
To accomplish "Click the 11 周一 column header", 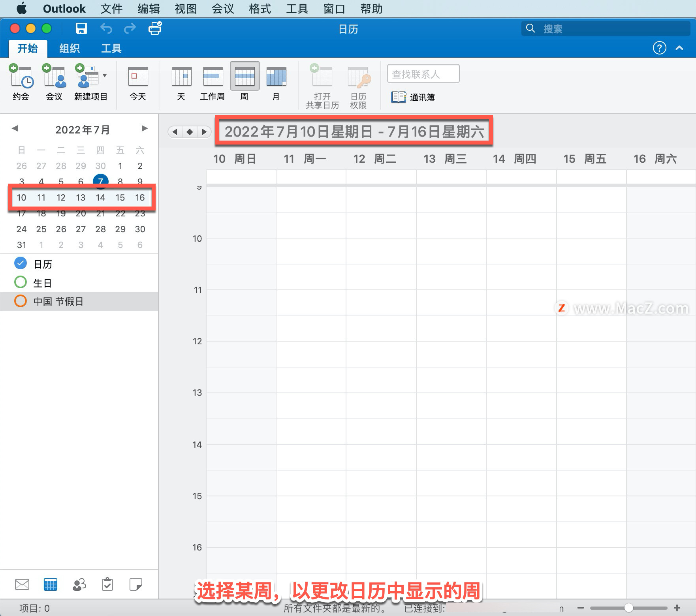I will [x=305, y=159].
